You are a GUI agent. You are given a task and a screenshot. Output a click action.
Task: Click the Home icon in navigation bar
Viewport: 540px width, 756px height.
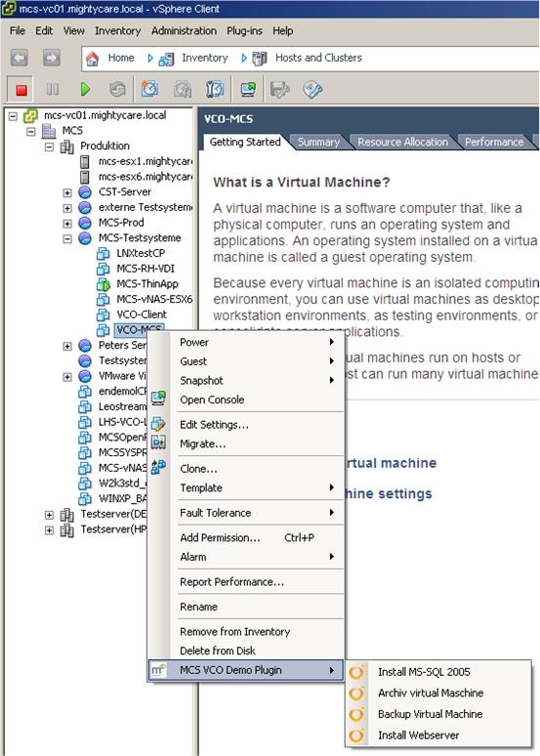[92, 59]
